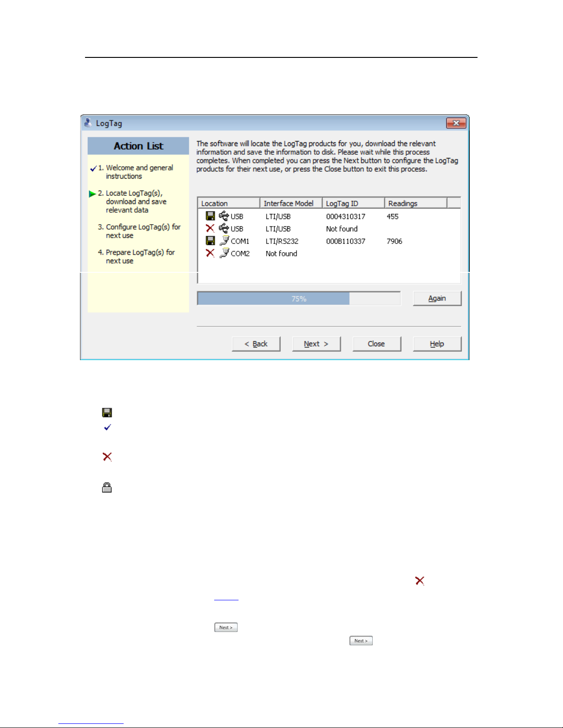The width and height of the screenshot is (563, 728).
Task: Click the red X icon in COM2 row
Action: pos(210,253)
